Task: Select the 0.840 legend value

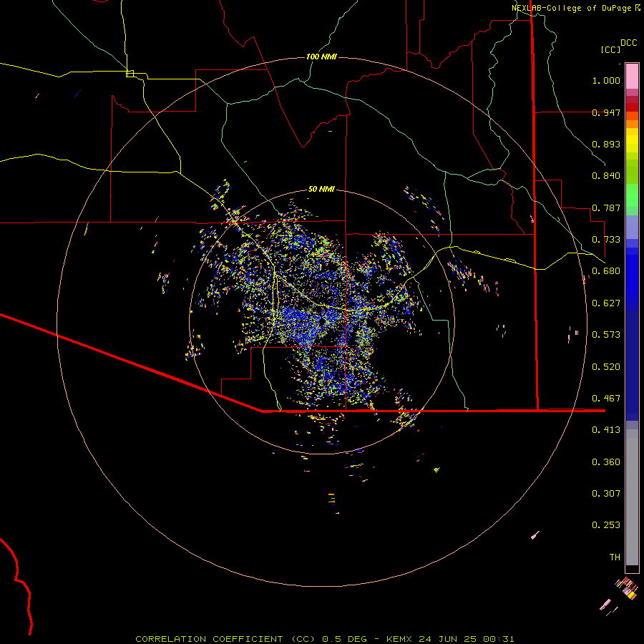Action: (606, 176)
